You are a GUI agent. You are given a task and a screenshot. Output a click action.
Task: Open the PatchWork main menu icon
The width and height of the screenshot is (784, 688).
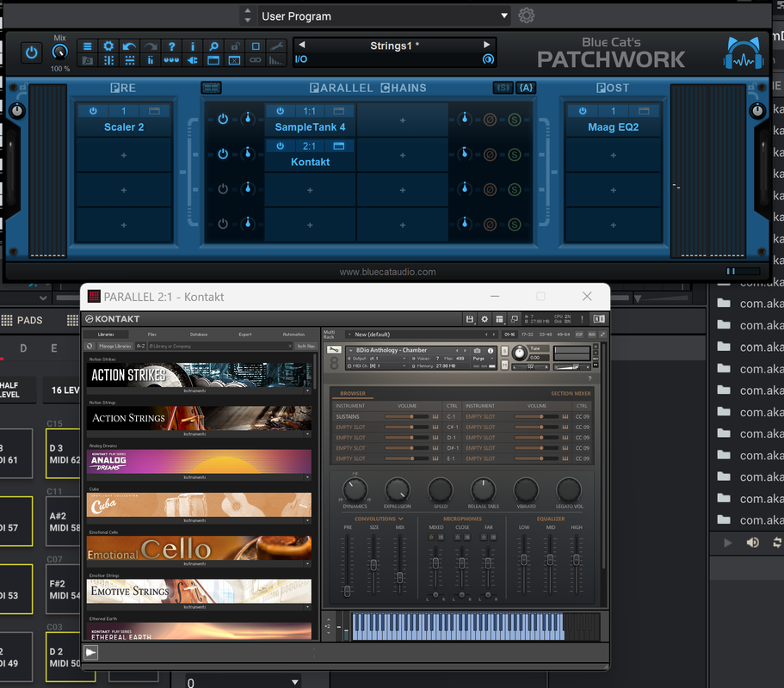pyautogui.click(x=88, y=46)
